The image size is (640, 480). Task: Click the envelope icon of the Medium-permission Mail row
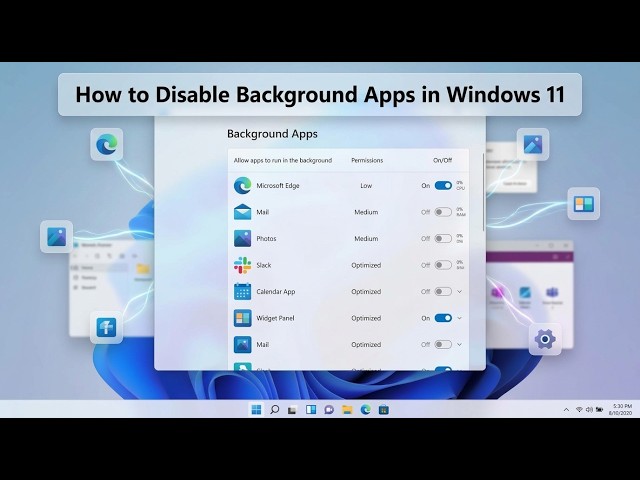[x=242, y=212]
